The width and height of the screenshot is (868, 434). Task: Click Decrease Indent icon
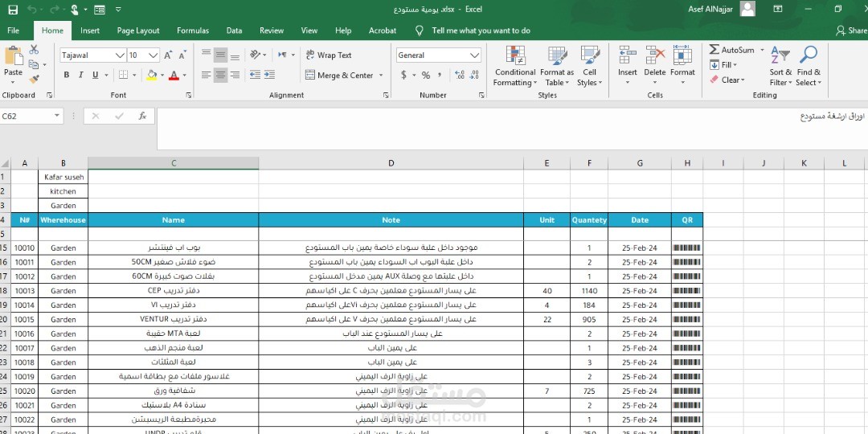[x=256, y=75]
